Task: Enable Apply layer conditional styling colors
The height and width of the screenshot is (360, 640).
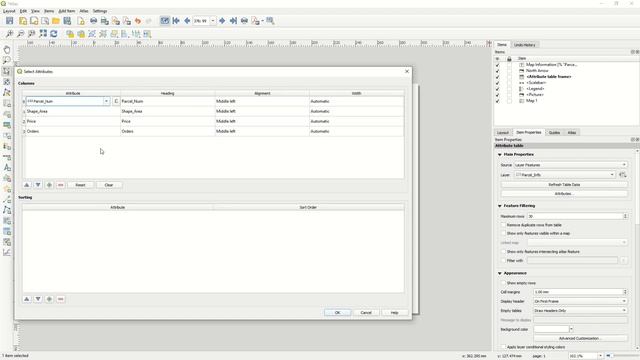Action: [503, 347]
